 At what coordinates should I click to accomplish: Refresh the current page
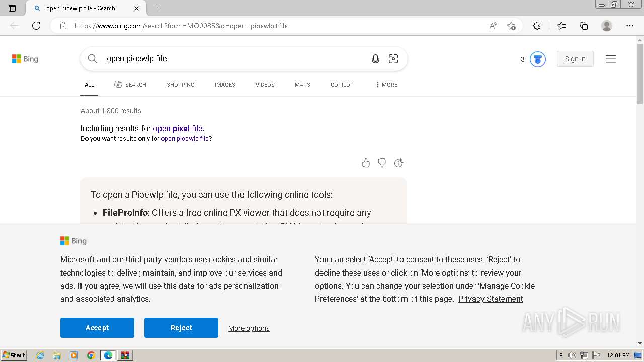(36, 26)
